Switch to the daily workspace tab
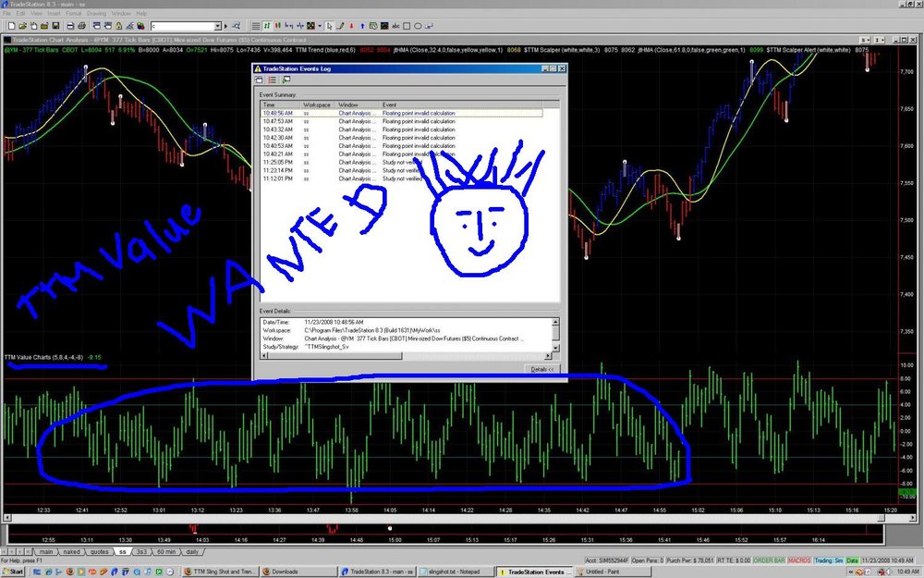 pos(192,552)
